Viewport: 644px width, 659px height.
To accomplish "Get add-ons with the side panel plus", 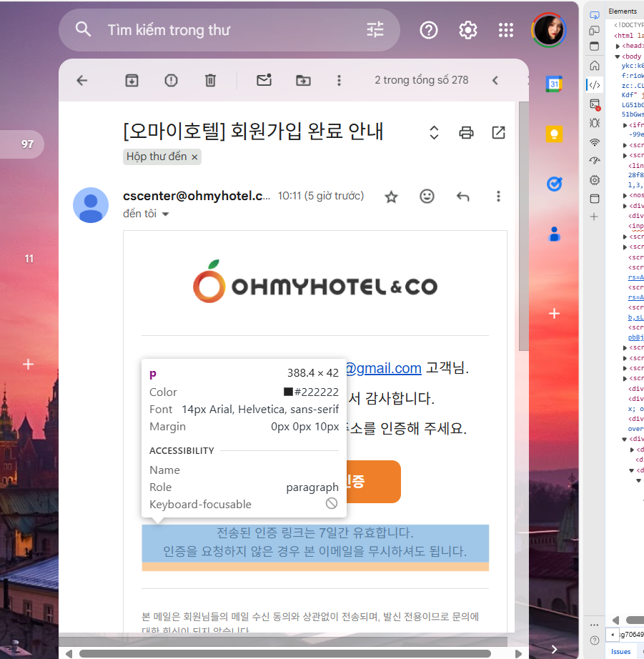I will pos(554,314).
